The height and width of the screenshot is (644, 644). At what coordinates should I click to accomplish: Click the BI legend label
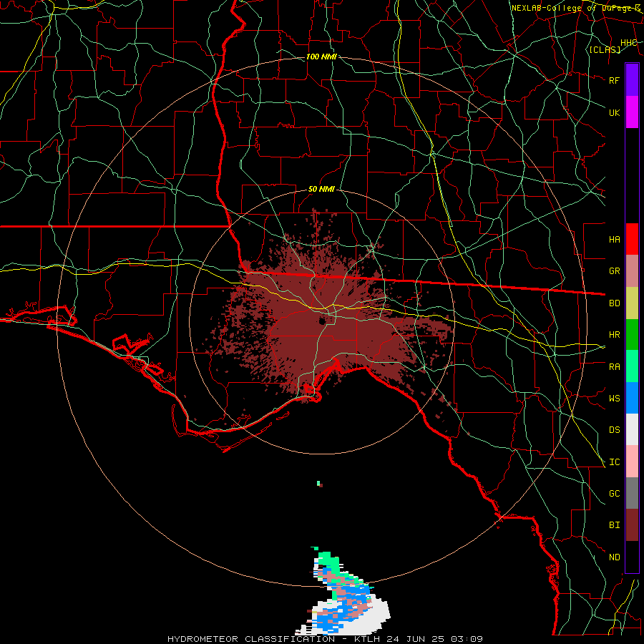(x=614, y=525)
